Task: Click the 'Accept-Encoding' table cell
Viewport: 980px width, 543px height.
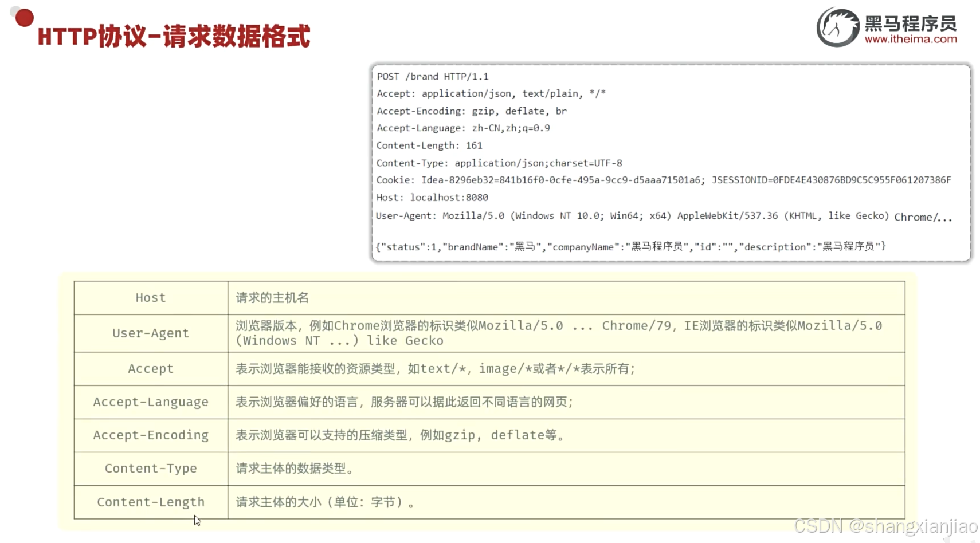Action: 151,435
